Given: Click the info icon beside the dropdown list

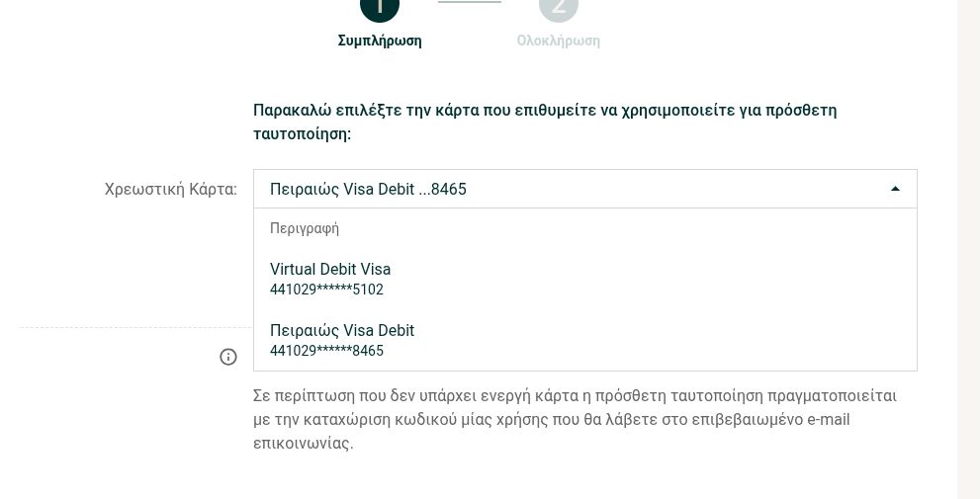Looking at the screenshot, I should pos(228,357).
